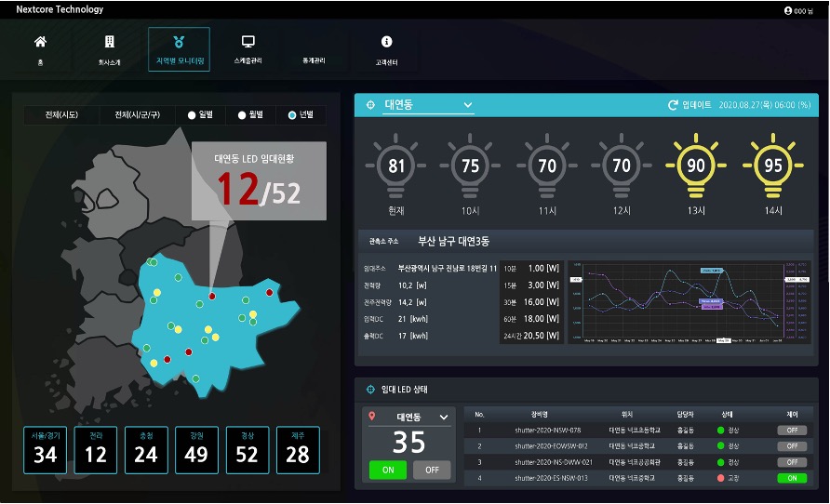Image resolution: width=830 pixels, height=504 pixels.
Task: Open the 전체(시/군/구) district selector
Action: coord(137,114)
